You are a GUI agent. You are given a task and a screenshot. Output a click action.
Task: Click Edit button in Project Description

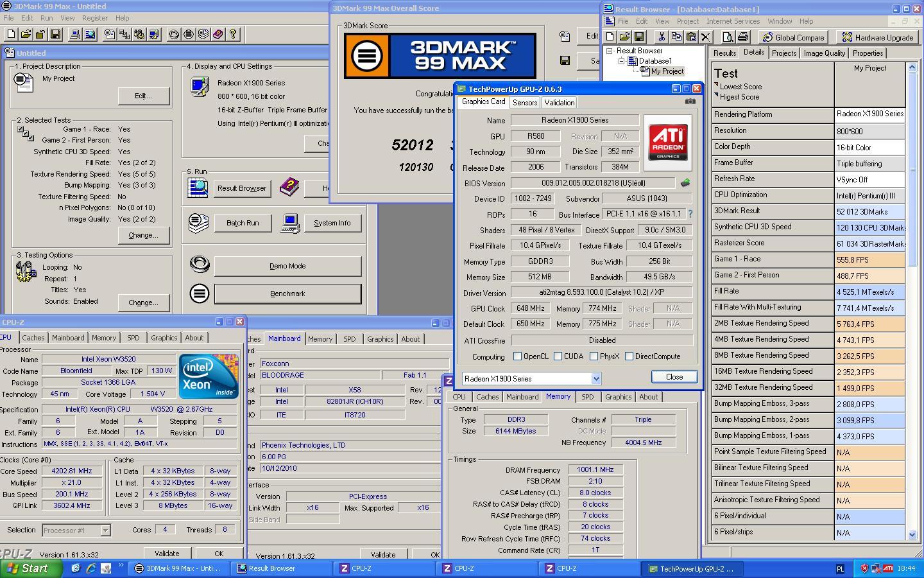pos(143,96)
